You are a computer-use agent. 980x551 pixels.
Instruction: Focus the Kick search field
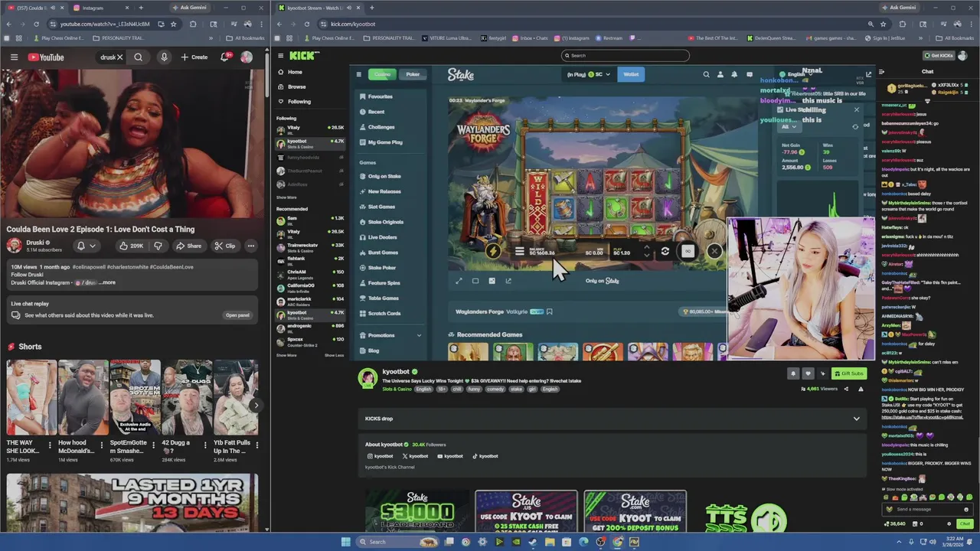[625, 55]
